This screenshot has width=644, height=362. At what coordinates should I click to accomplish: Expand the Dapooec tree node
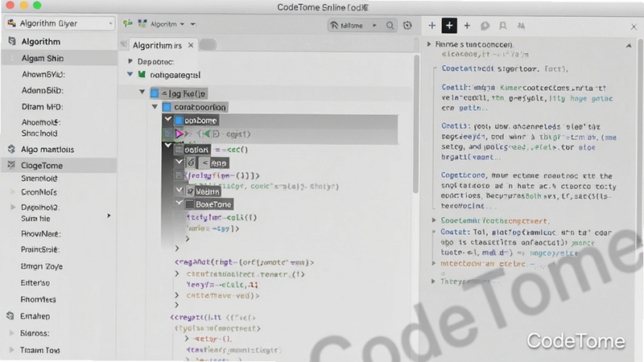pyautogui.click(x=130, y=61)
